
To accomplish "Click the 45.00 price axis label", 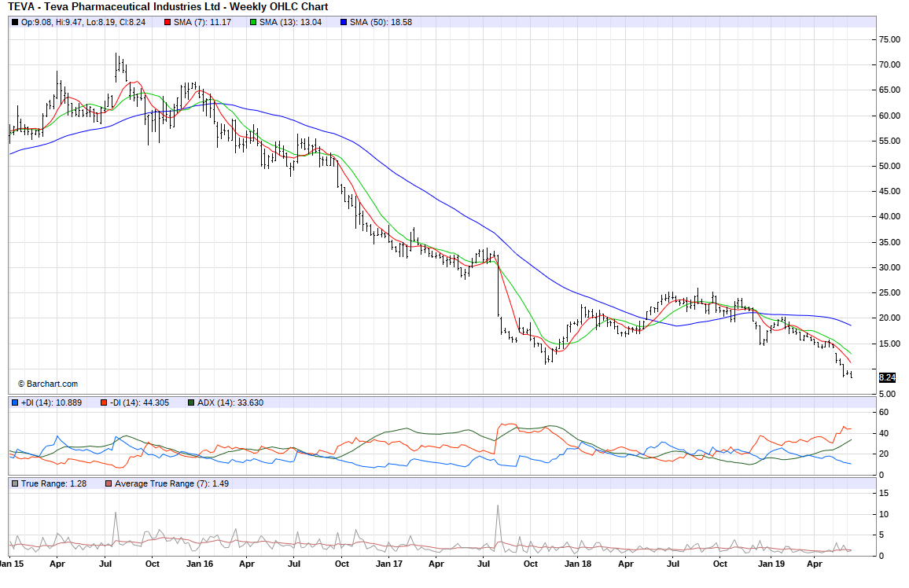I will [890, 191].
